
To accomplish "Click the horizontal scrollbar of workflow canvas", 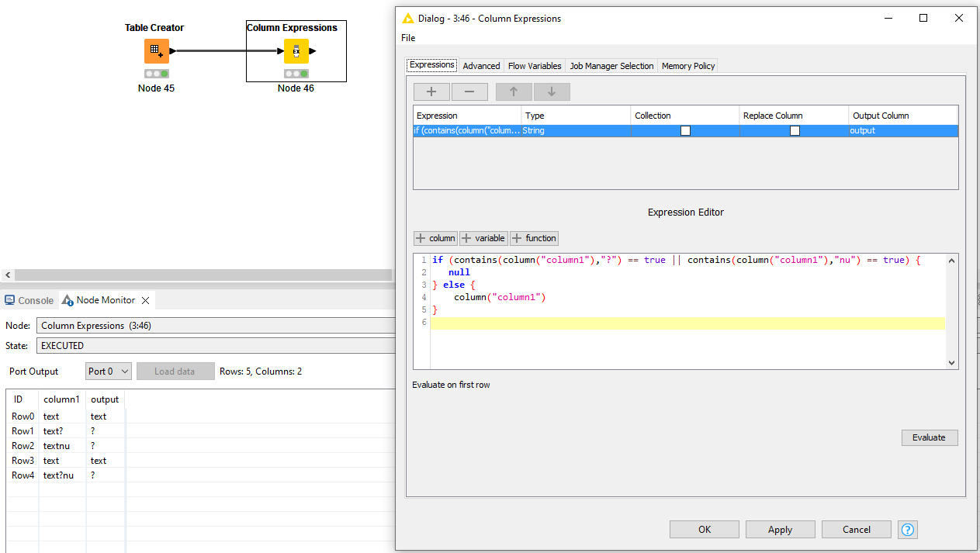I will 203,275.
